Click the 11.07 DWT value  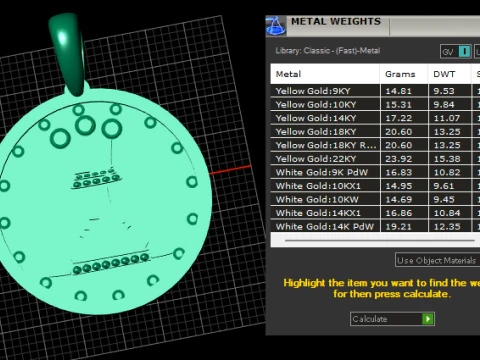click(x=447, y=118)
